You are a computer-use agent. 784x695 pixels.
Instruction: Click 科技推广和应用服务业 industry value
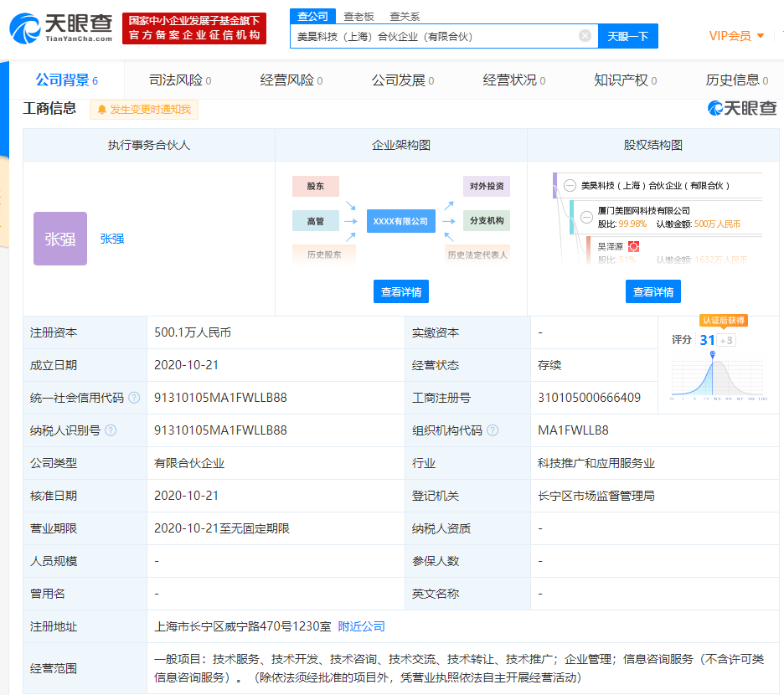tap(596, 463)
